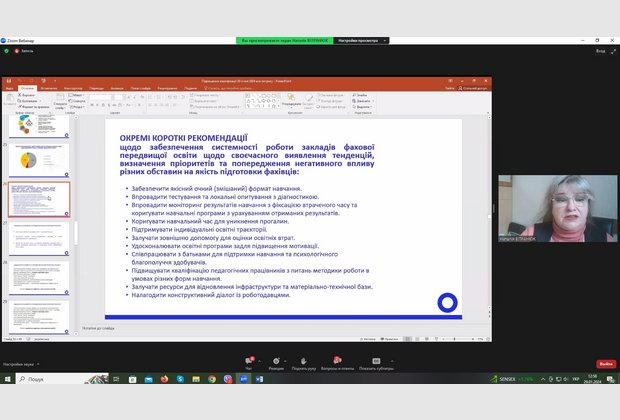This screenshot has height=420, width=620.
Task: Open the View menu at top right
Action: point(599,50)
